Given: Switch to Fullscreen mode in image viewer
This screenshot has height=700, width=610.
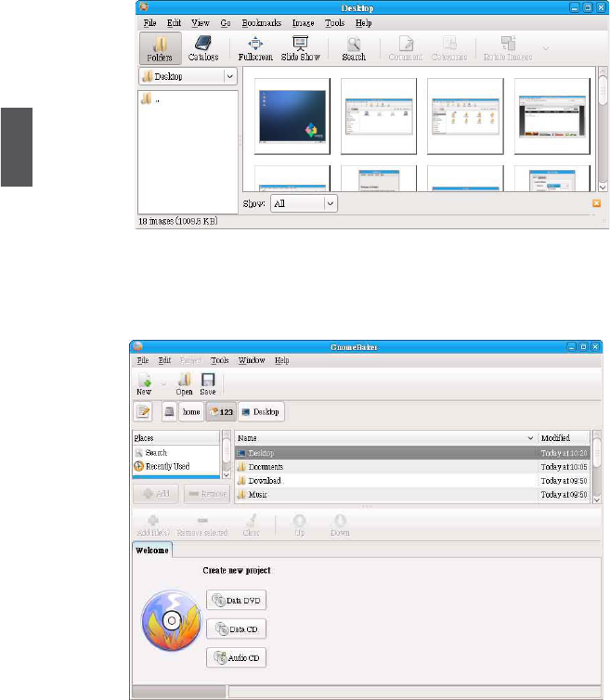Looking at the screenshot, I should click(255, 47).
